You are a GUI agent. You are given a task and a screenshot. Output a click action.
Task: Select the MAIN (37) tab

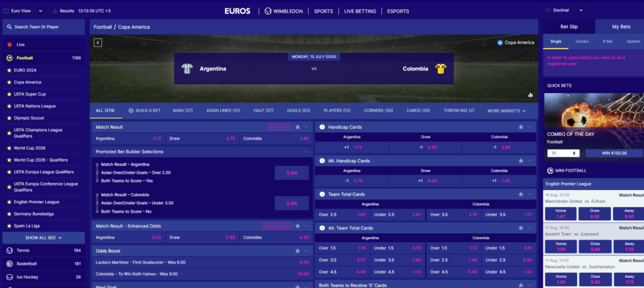[x=183, y=111]
